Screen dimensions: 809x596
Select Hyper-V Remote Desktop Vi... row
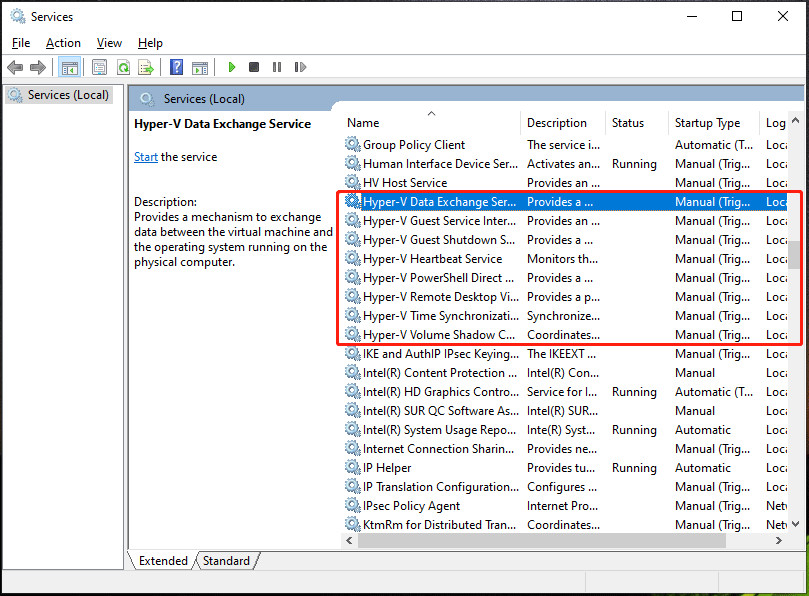pyautogui.click(x=565, y=297)
